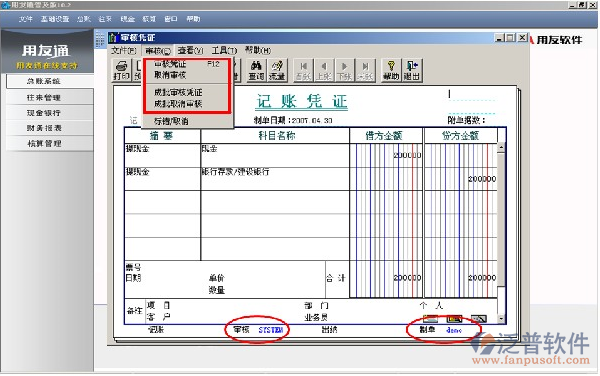This screenshot has height=376, width=600.
Task: Click the 退出 exit toolbar icon
Action: [412, 70]
